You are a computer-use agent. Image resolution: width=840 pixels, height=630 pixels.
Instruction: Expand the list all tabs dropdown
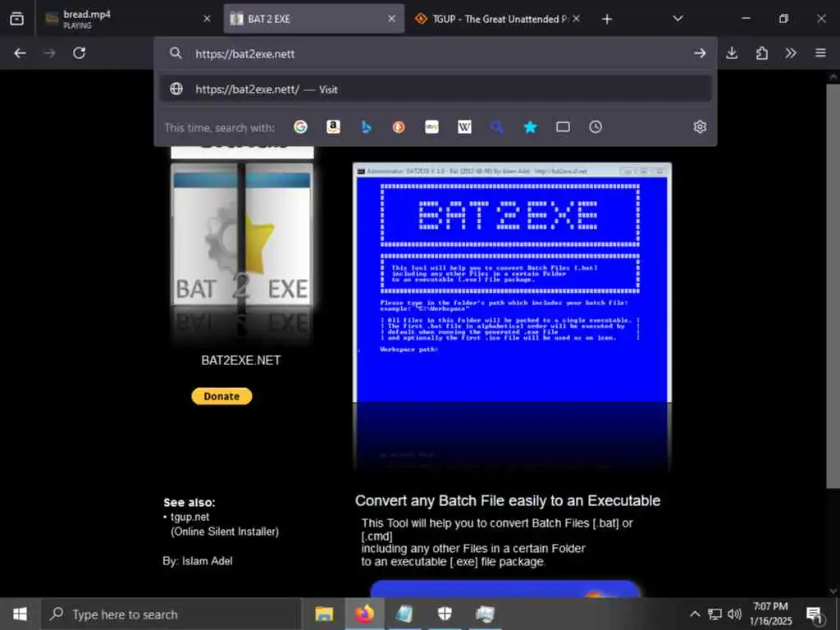678,19
